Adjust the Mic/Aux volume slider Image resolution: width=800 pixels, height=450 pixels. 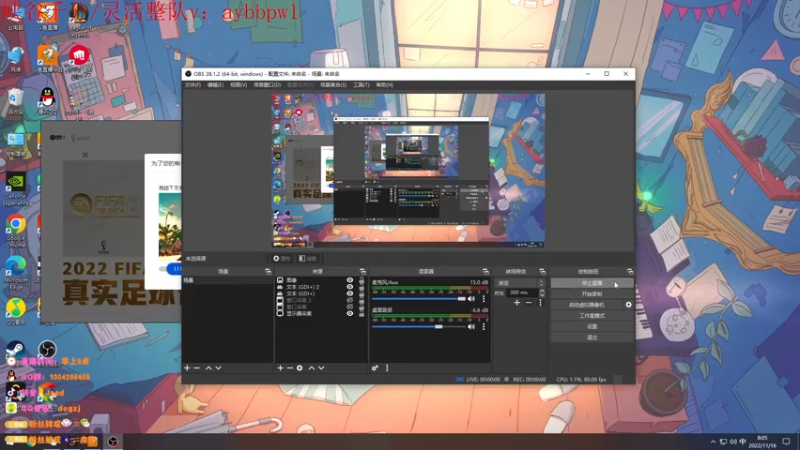pos(418,298)
